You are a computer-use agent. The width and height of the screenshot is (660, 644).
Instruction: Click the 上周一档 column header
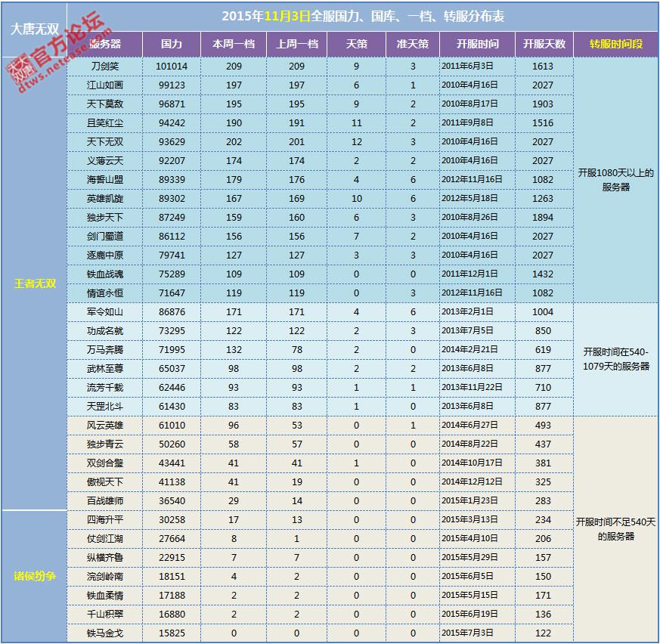[297, 44]
